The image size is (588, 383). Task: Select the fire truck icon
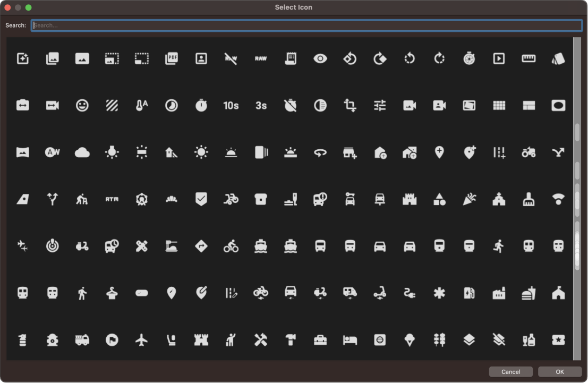[x=82, y=340]
